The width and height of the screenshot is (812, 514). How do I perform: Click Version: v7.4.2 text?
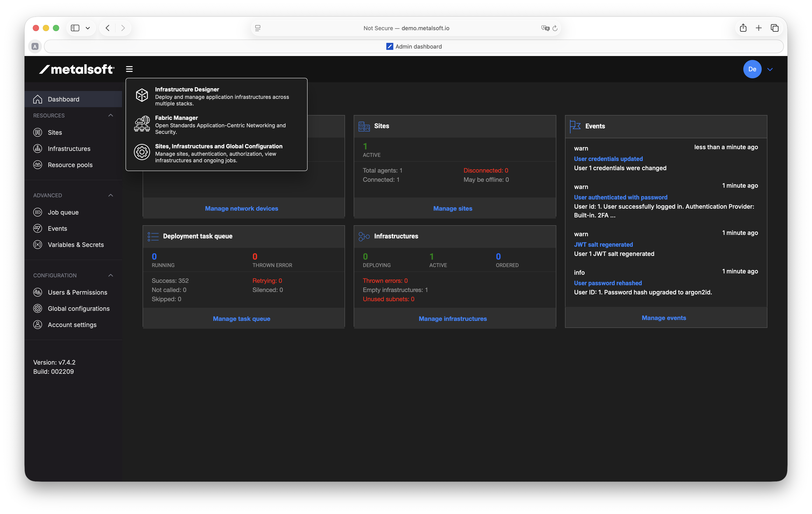[x=54, y=362]
